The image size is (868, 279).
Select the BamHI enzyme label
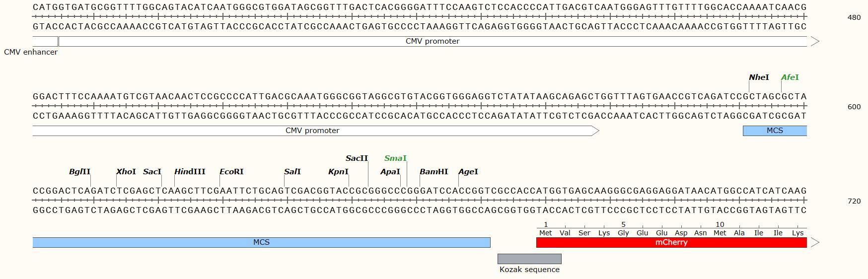(434, 172)
